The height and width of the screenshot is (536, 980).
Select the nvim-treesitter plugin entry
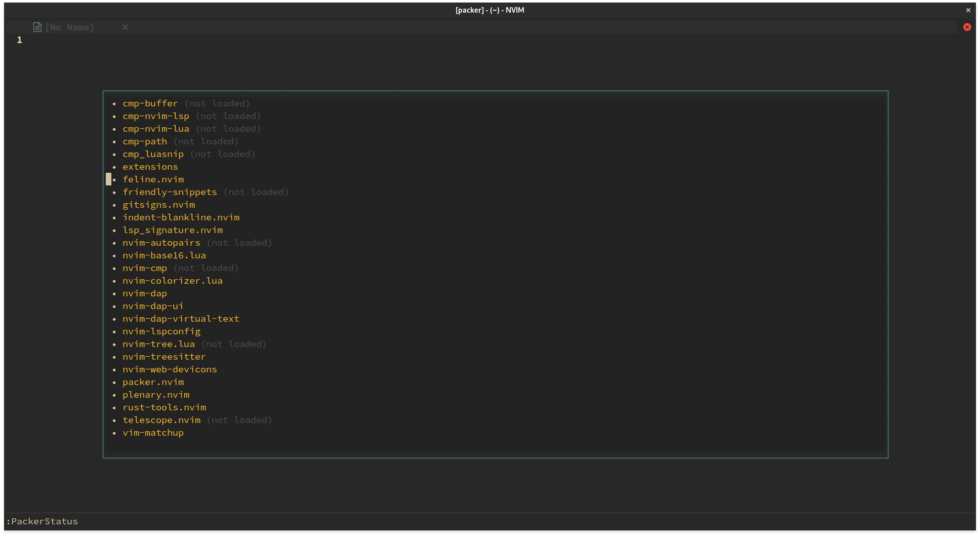pyautogui.click(x=164, y=357)
